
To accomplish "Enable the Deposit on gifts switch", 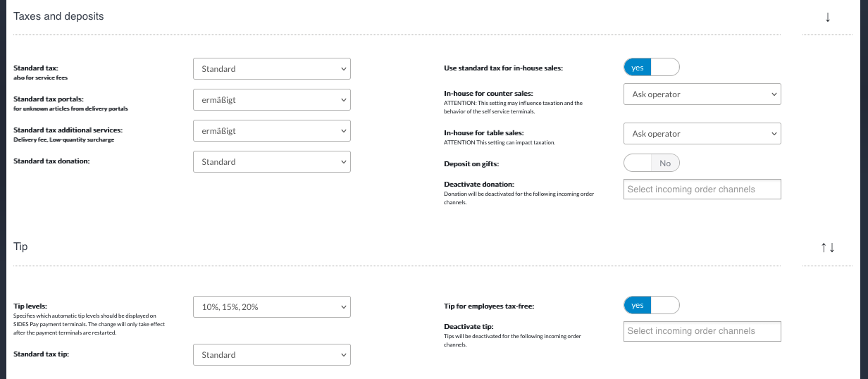I will 651,163.
